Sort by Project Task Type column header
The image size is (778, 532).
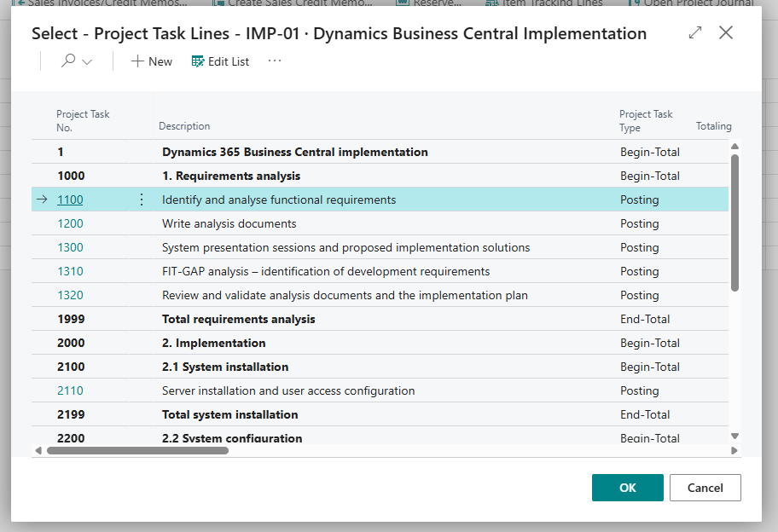[x=646, y=120]
